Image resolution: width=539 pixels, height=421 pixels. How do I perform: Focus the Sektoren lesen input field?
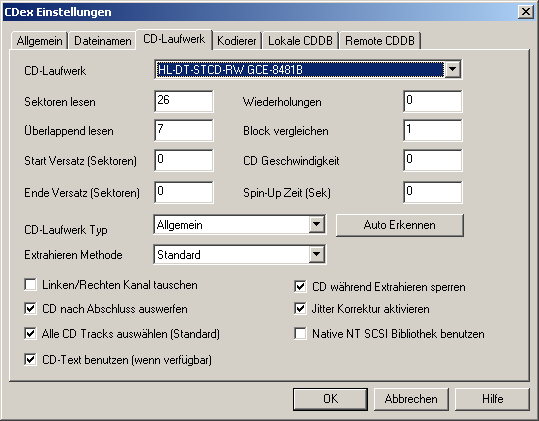(x=184, y=101)
